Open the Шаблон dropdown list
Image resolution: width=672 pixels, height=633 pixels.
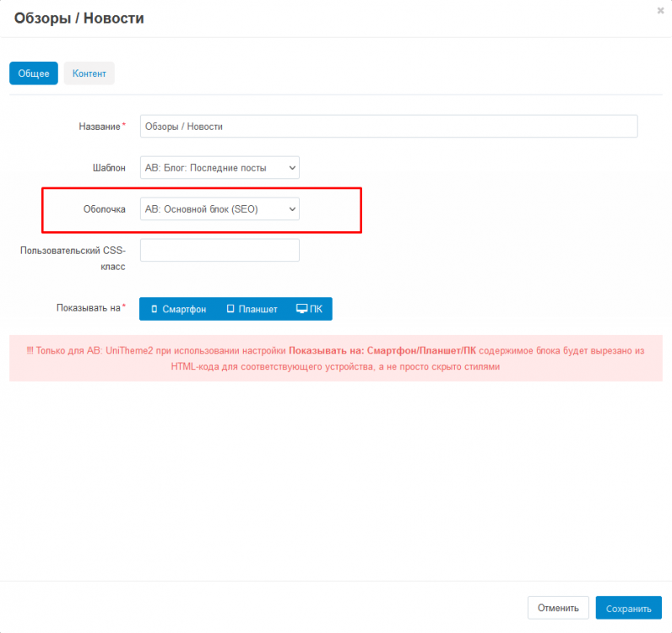(219, 168)
